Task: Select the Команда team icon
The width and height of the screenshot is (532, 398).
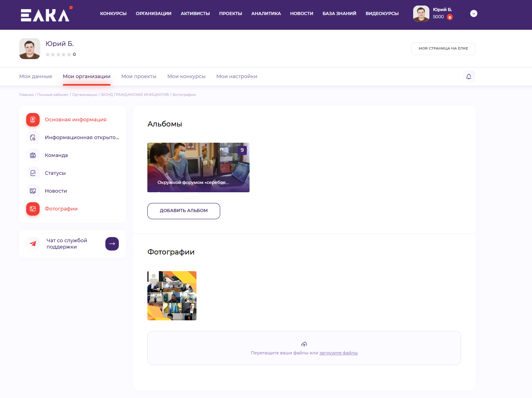Action: (x=33, y=155)
